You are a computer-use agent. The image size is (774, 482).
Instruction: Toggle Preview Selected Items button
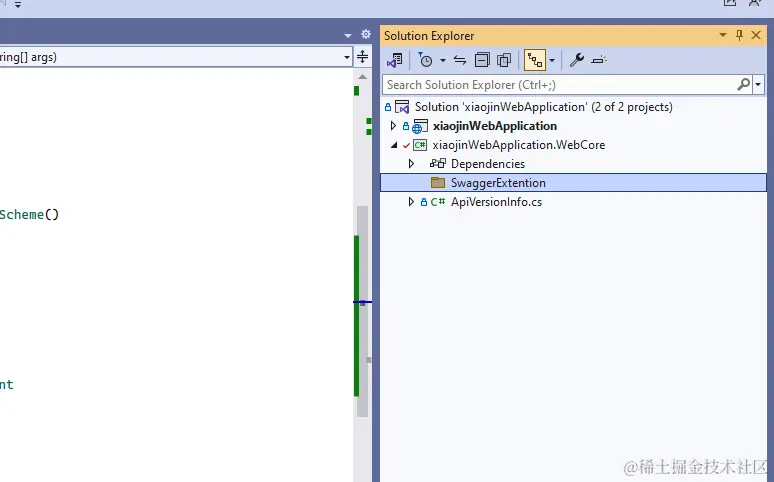pos(599,60)
